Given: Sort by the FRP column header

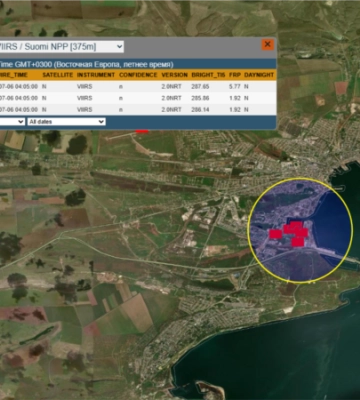Looking at the screenshot, I should [235, 75].
